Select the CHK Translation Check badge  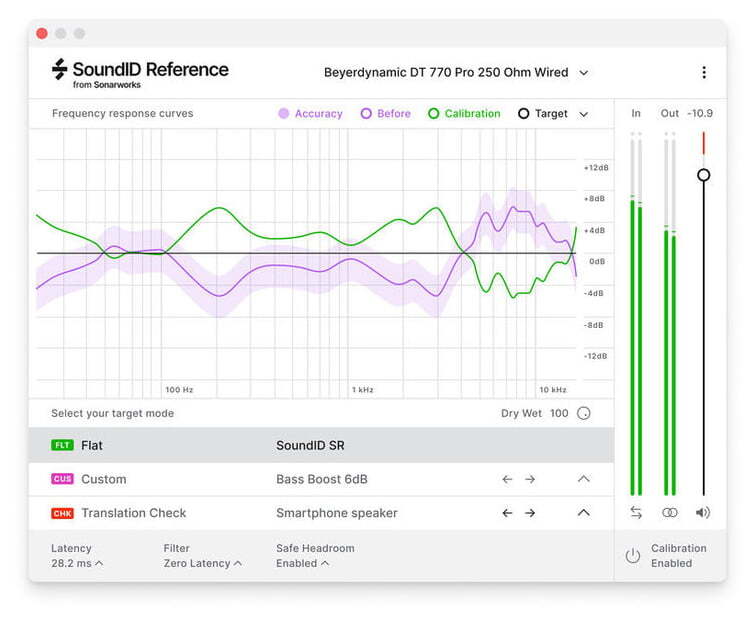62,513
